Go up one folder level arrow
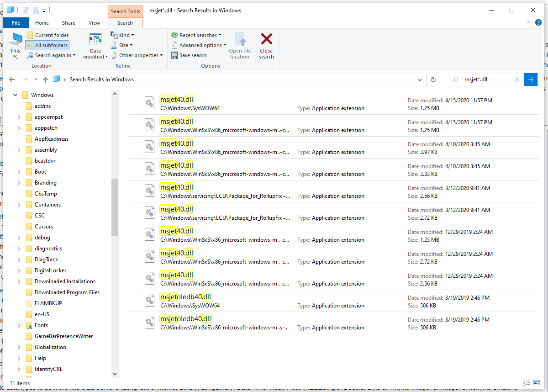 [45, 79]
